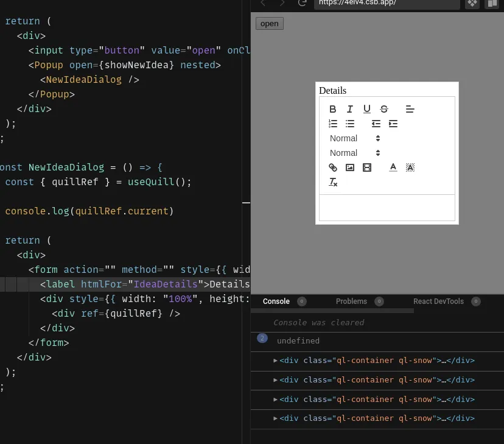Viewport: 504px width, 444px height.
Task: Click the label htmlFor IdeaDetails code line
Action: (145, 284)
